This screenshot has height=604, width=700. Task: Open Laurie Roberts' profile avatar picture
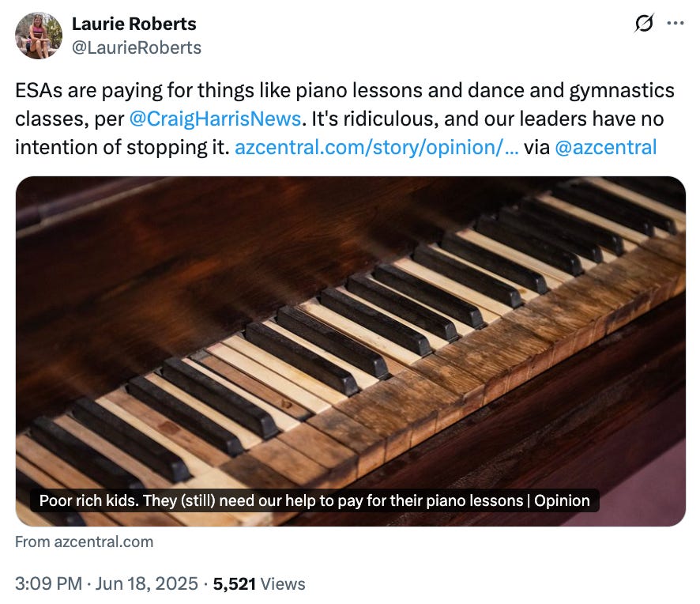click(x=39, y=36)
